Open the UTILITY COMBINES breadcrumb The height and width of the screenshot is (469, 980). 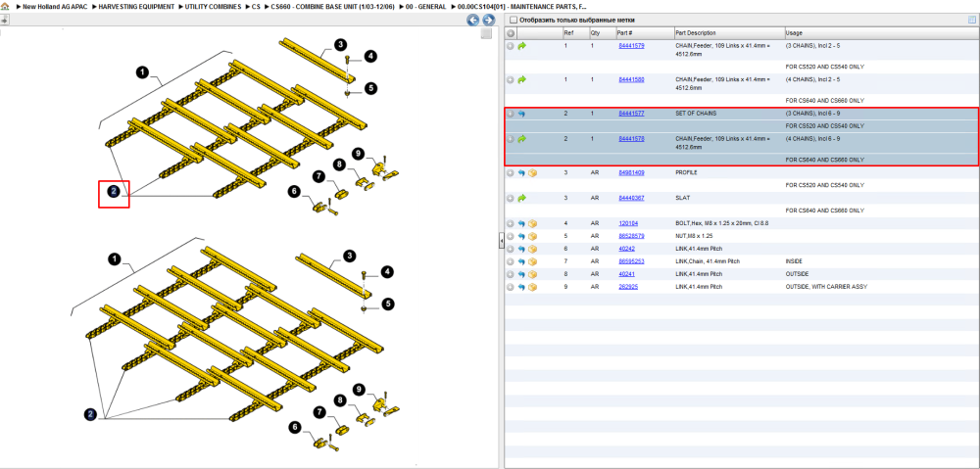[213, 6]
